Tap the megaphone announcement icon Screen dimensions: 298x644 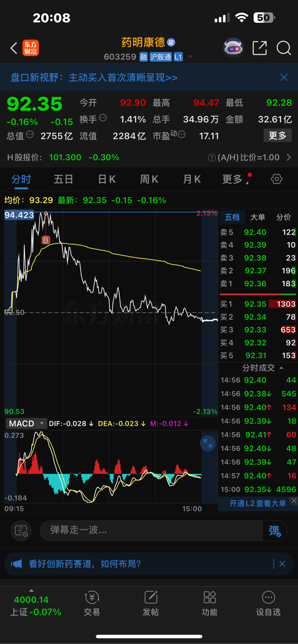pos(16,564)
